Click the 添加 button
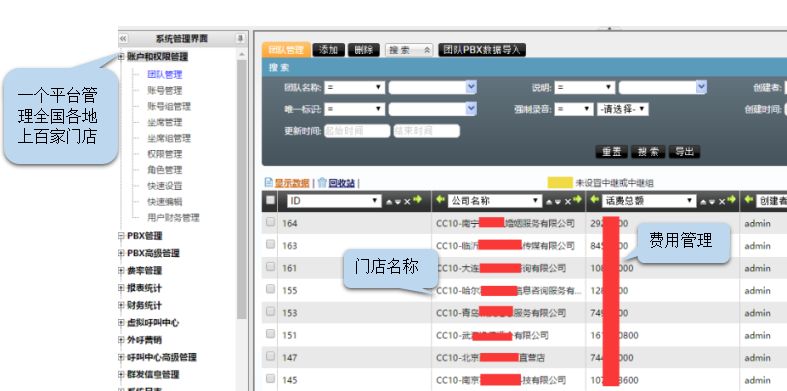Screen dimensions: 787x391 point(329,50)
